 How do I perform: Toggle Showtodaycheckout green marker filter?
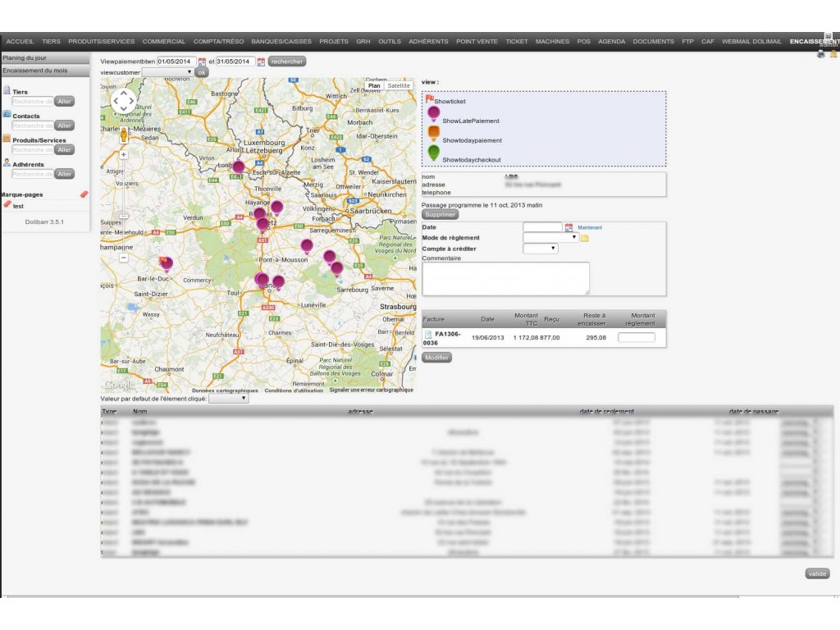(434, 153)
